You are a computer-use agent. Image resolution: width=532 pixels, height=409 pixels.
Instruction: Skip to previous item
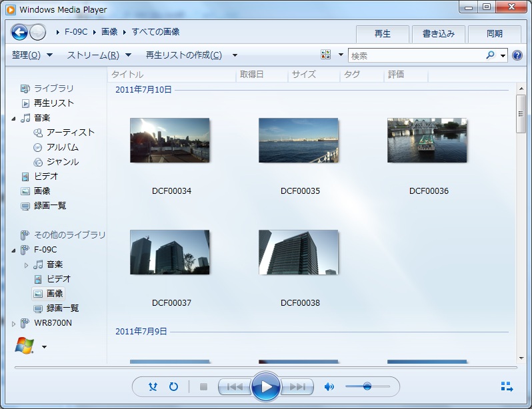point(235,386)
